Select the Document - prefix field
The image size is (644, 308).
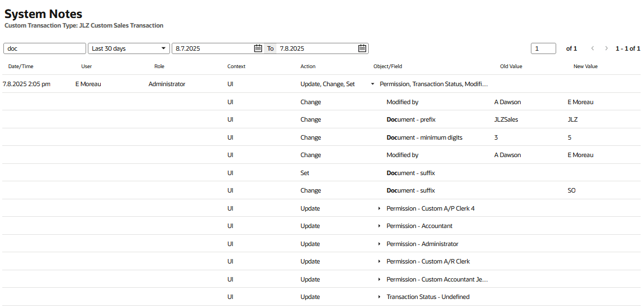(411, 120)
